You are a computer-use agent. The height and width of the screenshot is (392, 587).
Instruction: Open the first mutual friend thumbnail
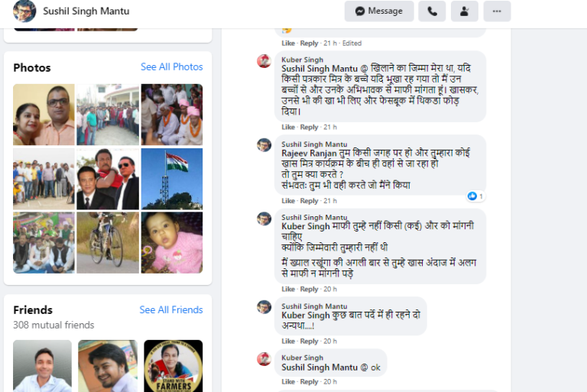pos(42,366)
